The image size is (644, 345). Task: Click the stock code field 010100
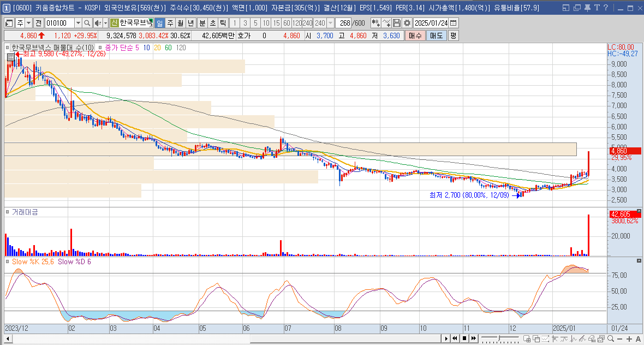(x=59, y=23)
